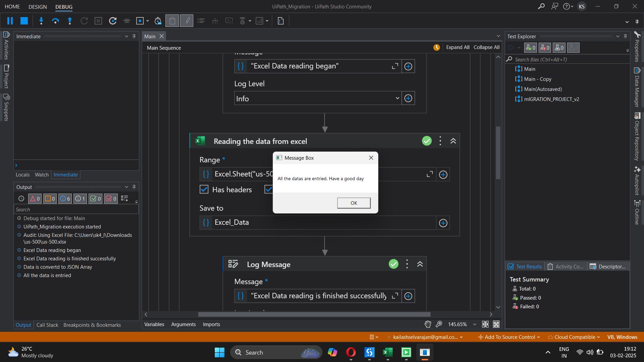Open the Test Explorer panel options dropdown
Screen dimensions: 644x362
pos(617,36)
